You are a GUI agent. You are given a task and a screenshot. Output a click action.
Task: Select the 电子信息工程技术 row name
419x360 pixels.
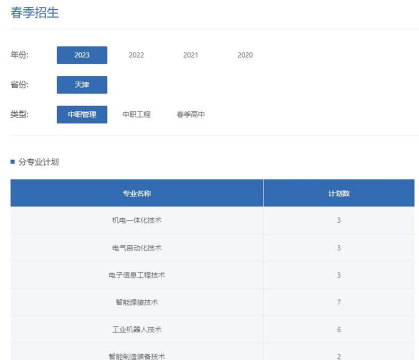(137, 275)
